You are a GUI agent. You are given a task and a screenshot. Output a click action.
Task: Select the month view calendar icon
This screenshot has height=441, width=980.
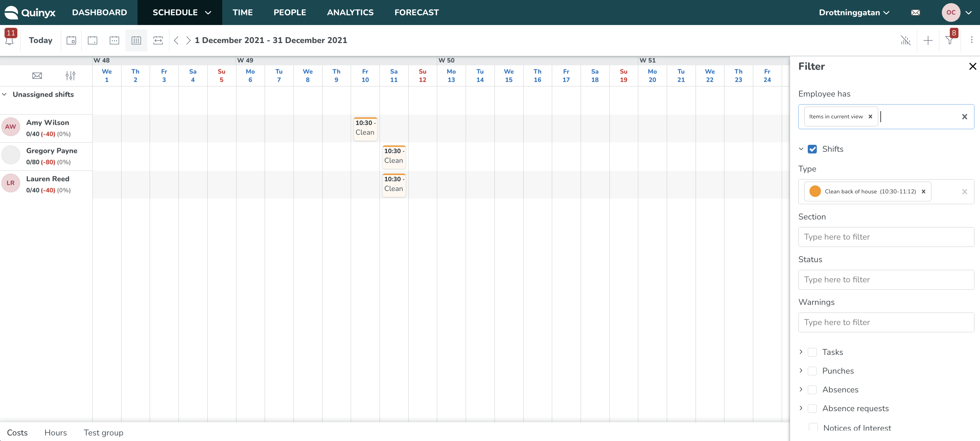pyautogui.click(x=136, y=40)
